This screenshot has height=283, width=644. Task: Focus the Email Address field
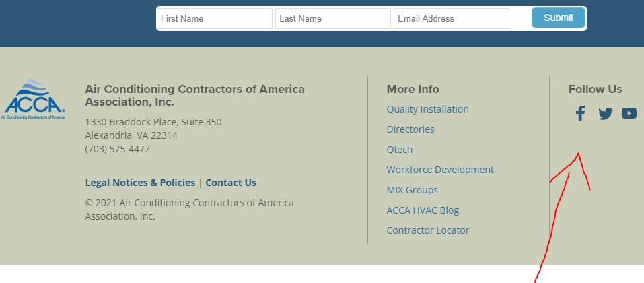(x=452, y=18)
